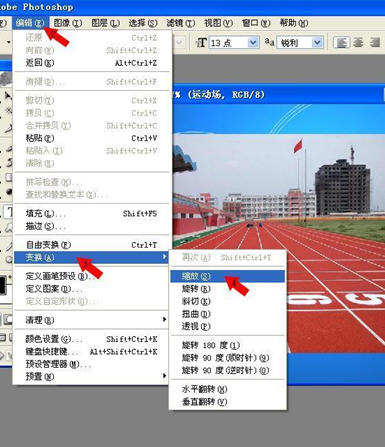This screenshot has width=385, height=447.
Task: Open the 窗口(W) menu
Action: (x=256, y=23)
